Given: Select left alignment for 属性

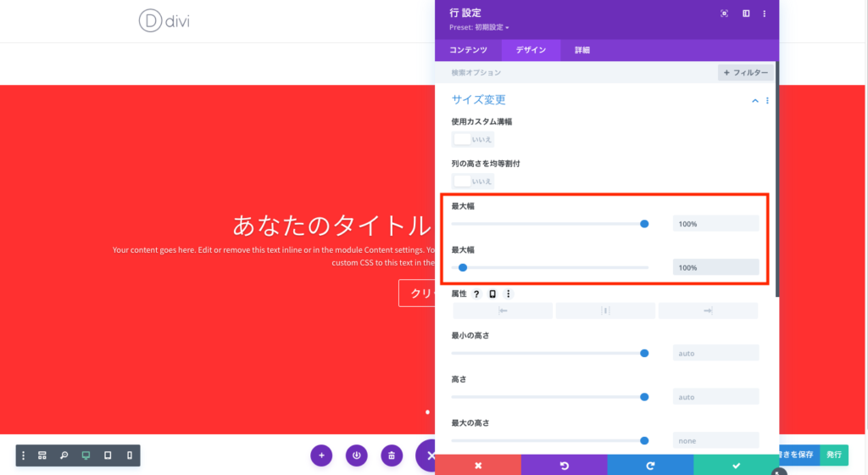Looking at the screenshot, I should pyautogui.click(x=503, y=310).
